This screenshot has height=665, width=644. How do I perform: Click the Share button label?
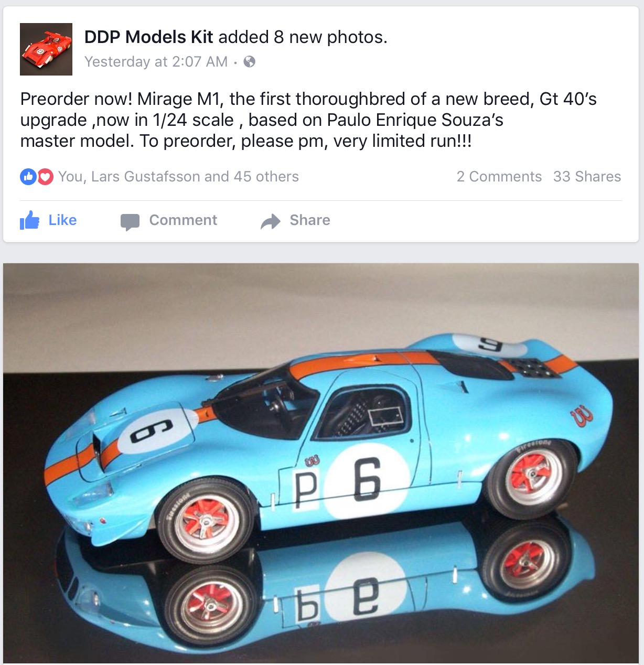coord(310,220)
